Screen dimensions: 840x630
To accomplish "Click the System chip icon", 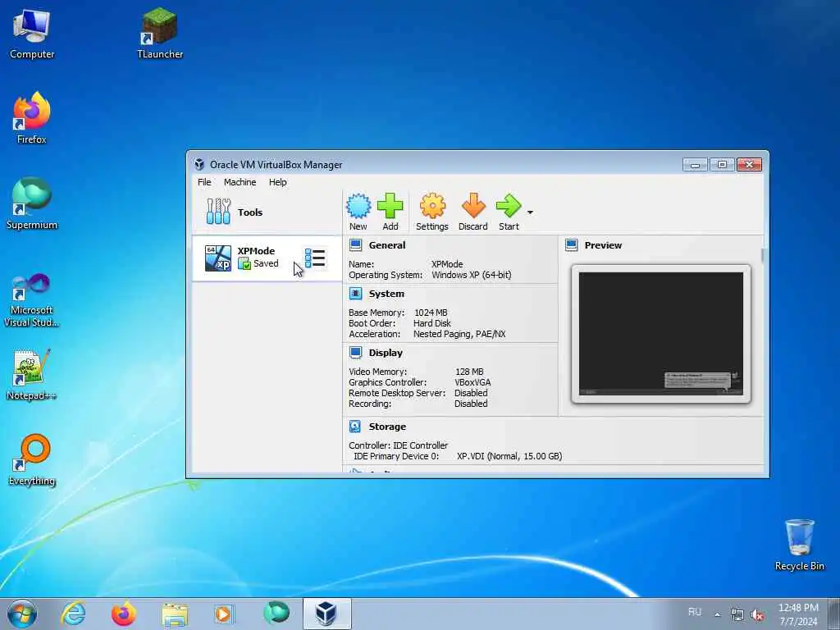I will point(356,294).
